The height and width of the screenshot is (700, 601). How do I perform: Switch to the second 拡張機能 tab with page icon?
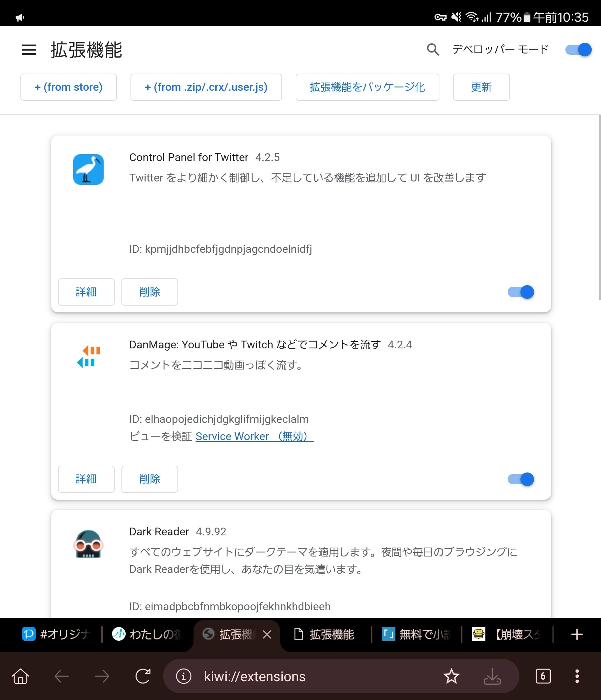(x=324, y=634)
